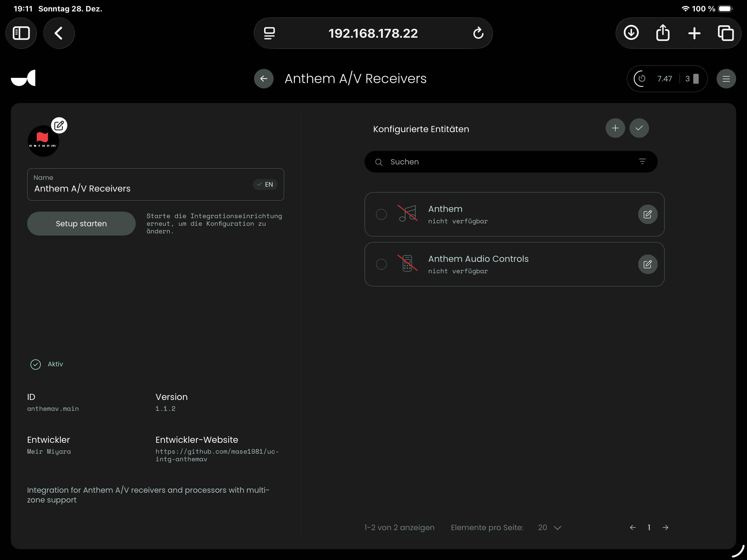The width and height of the screenshot is (747, 560).
Task: Click the back arrow beside the page title
Action: pos(264,79)
